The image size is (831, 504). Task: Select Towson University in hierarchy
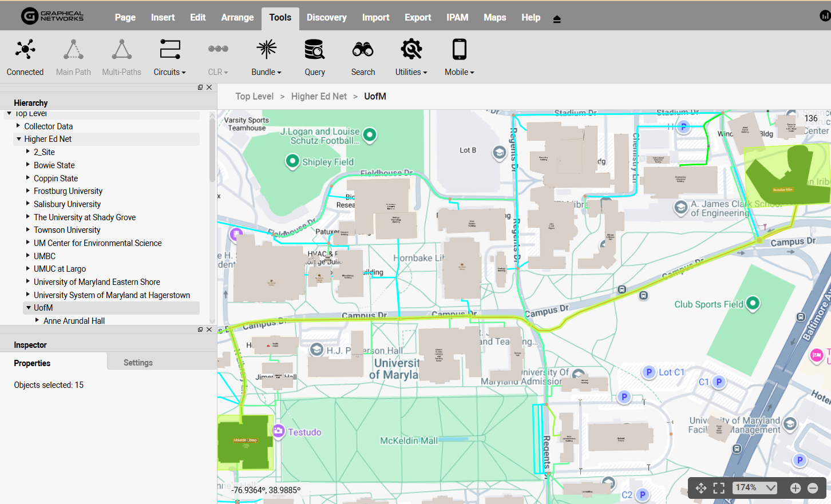(67, 230)
